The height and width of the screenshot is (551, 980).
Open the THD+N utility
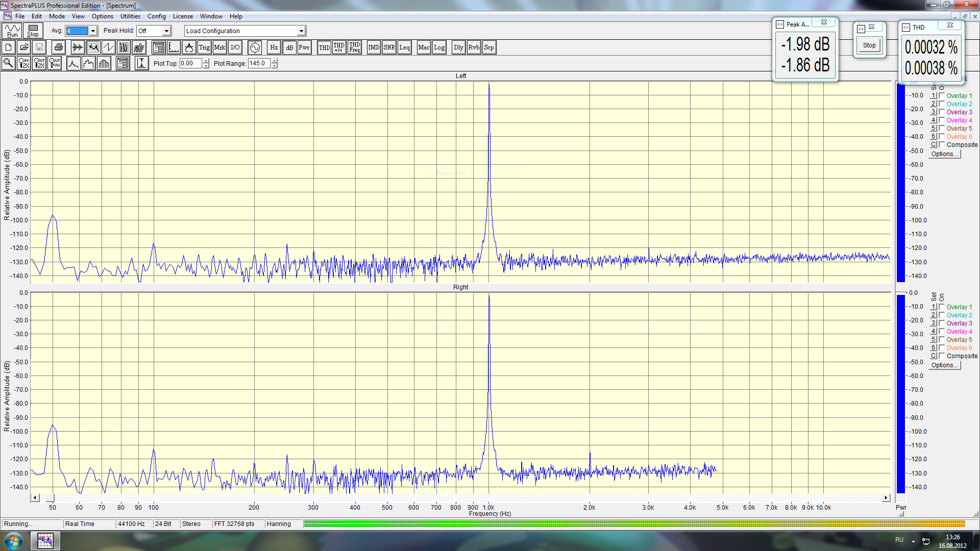pyautogui.click(x=339, y=47)
